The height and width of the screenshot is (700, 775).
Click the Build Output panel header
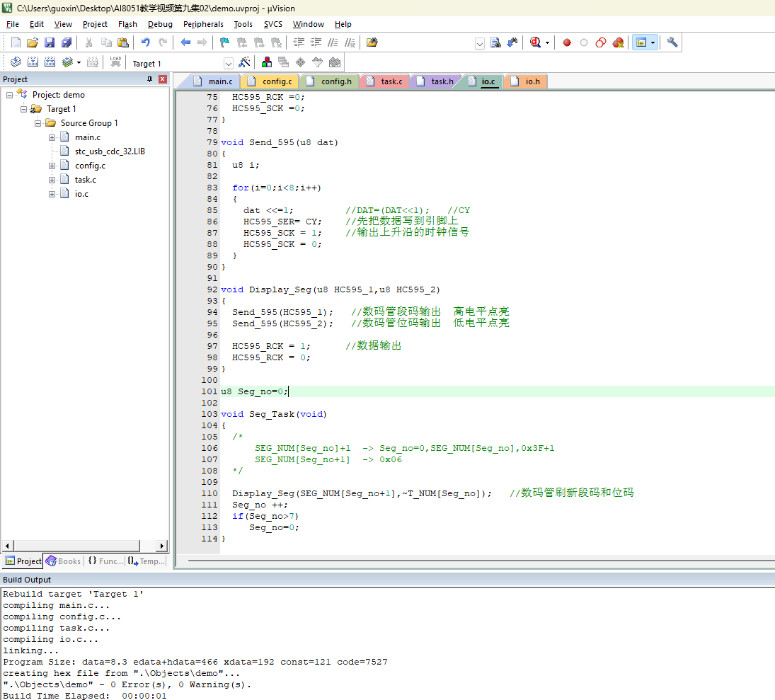388,580
